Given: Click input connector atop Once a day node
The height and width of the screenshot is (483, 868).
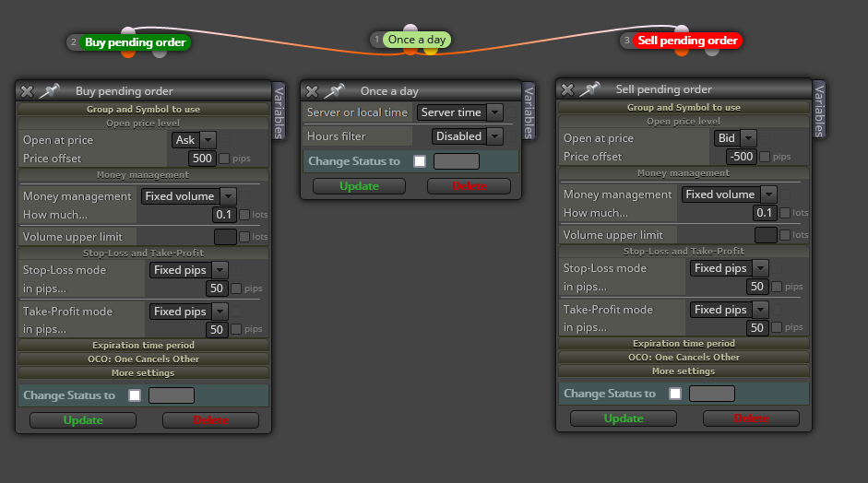Looking at the screenshot, I should tap(410, 28).
